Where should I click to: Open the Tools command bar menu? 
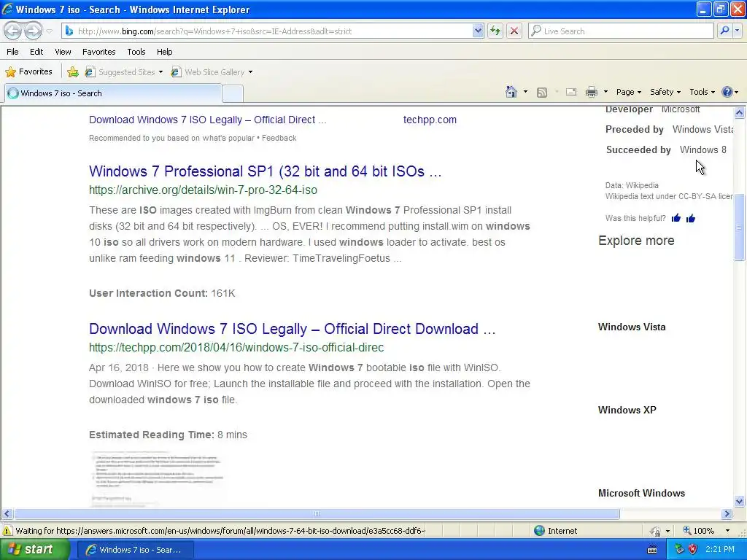[702, 92]
